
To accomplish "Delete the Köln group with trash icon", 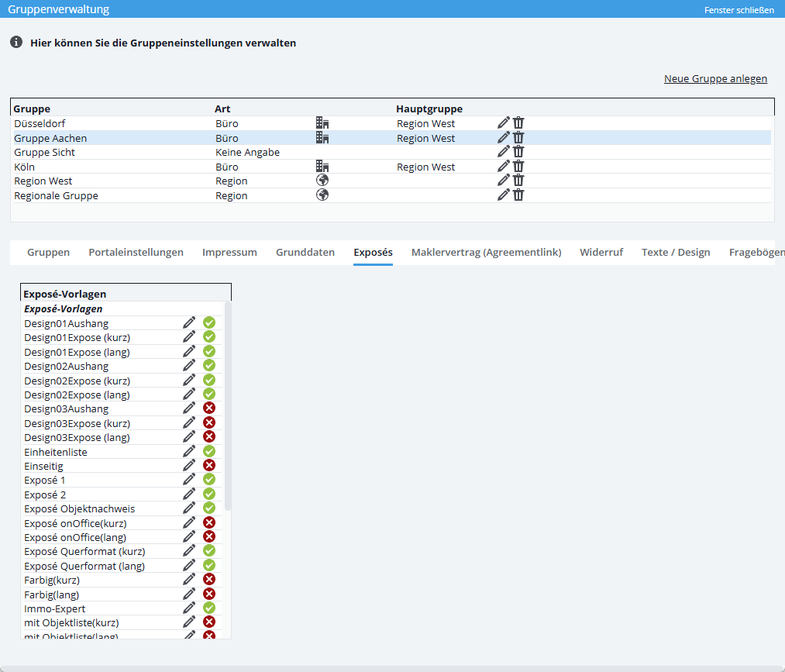I will tap(518, 166).
